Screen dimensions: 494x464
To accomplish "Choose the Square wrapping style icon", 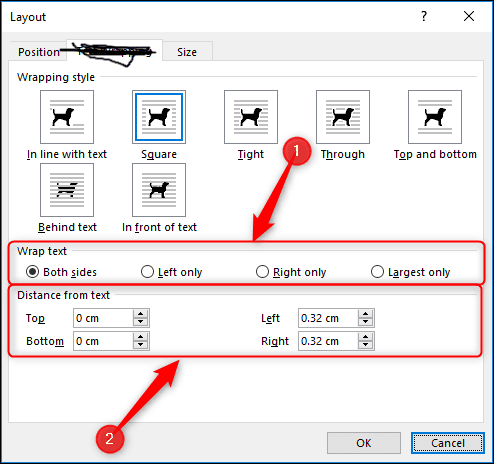I will tap(159, 117).
